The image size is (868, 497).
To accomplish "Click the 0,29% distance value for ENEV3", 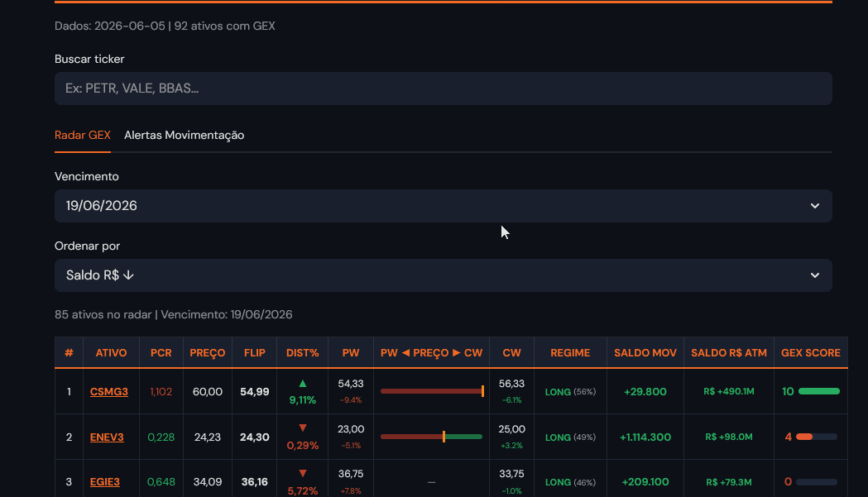I will [303, 445].
